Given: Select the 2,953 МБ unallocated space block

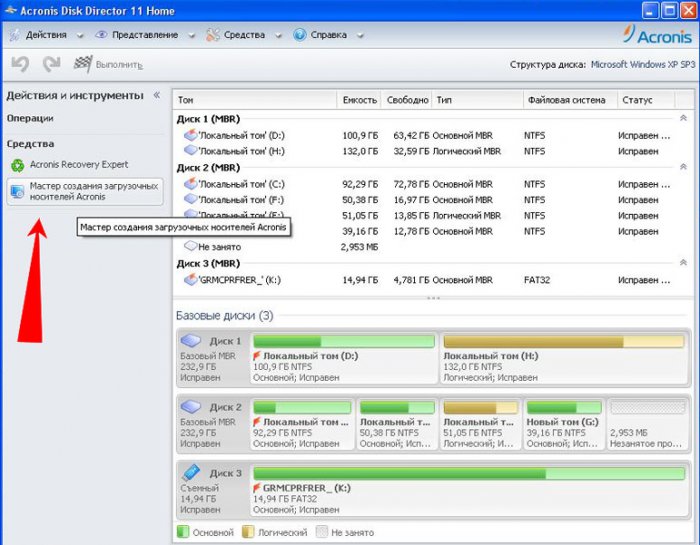Looking at the screenshot, I should pos(647,424).
